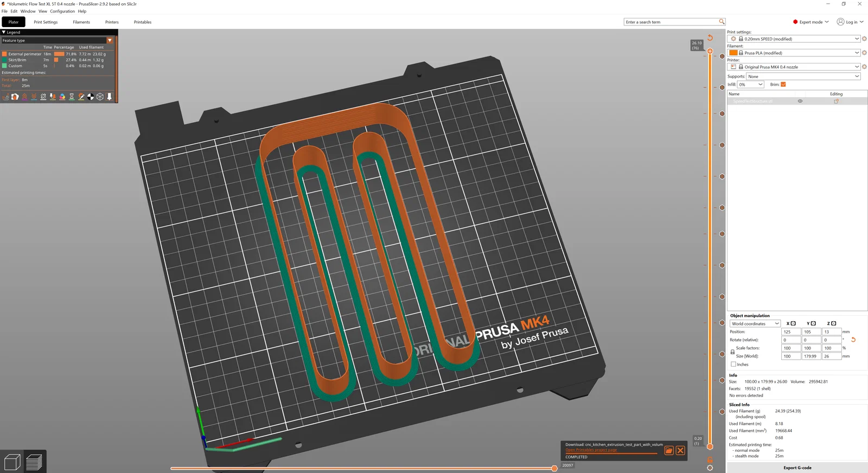868x473 pixels.
Task: Open downloaded file folder icon in notification
Action: [x=669, y=450]
